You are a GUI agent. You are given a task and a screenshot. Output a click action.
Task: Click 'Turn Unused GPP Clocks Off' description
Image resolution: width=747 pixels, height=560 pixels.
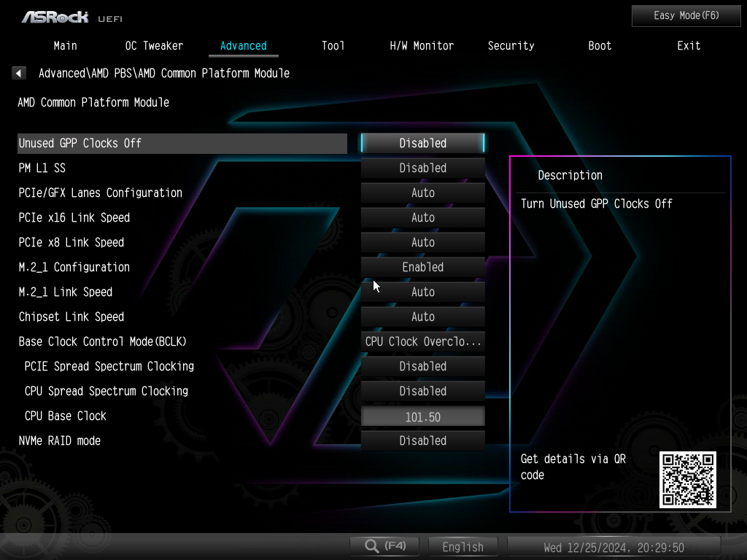coord(597,204)
